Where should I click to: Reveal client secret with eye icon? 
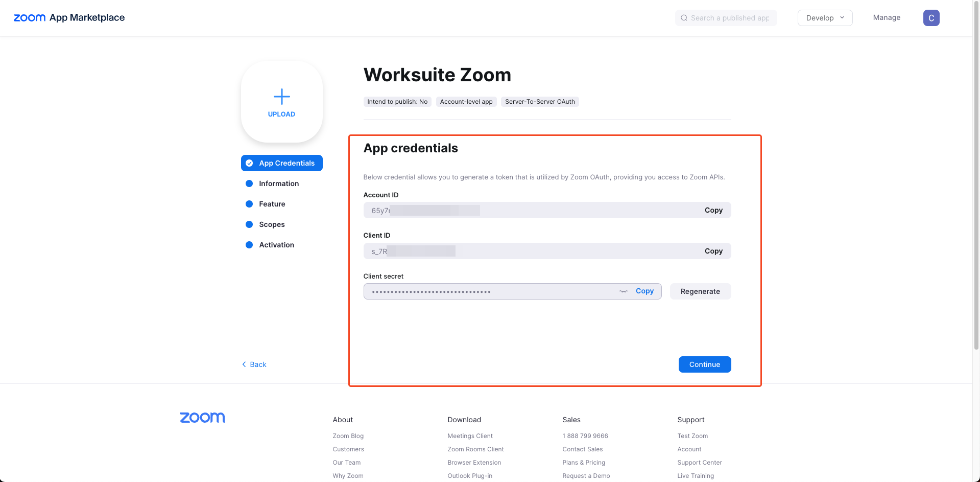pos(623,291)
